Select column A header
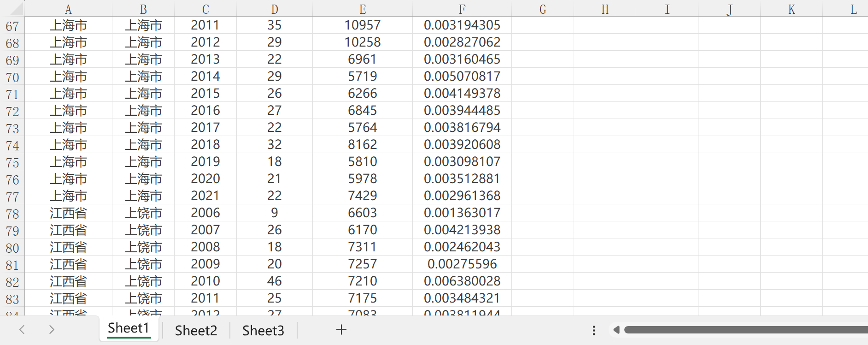 pyautogui.click(x=68, y=9)
